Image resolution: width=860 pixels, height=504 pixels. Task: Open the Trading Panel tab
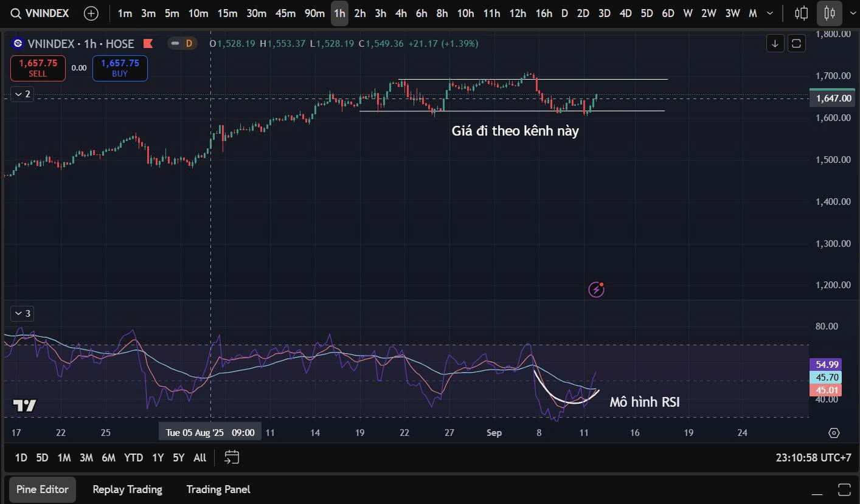tap(218, 489)
